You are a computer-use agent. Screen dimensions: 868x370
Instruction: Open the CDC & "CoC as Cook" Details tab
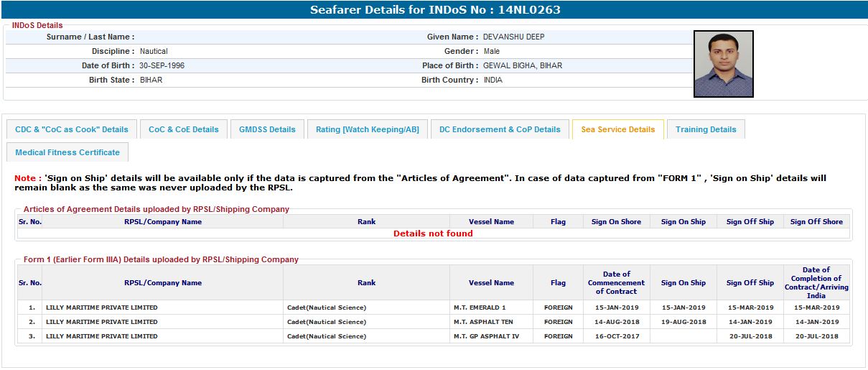pos(72,129)
